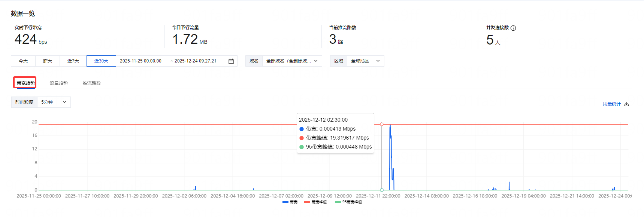The width and height of the screenshot is (644, 217).
Task: Click the 1.72 MB today traffic value
Action: coord(190,39)
